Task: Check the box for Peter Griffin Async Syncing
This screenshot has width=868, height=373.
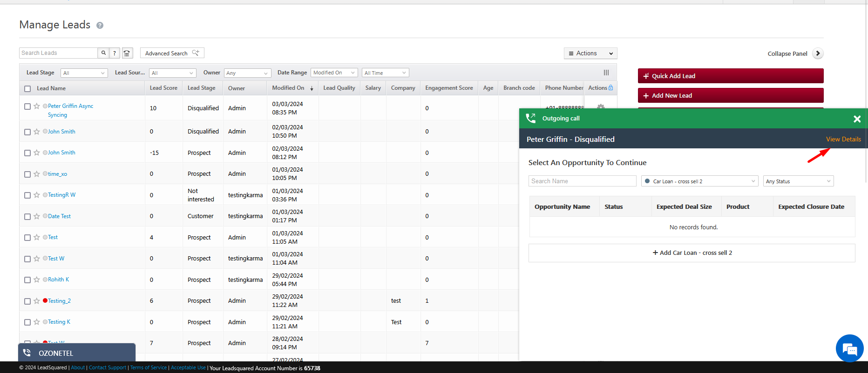Action: tap(27, 107)
